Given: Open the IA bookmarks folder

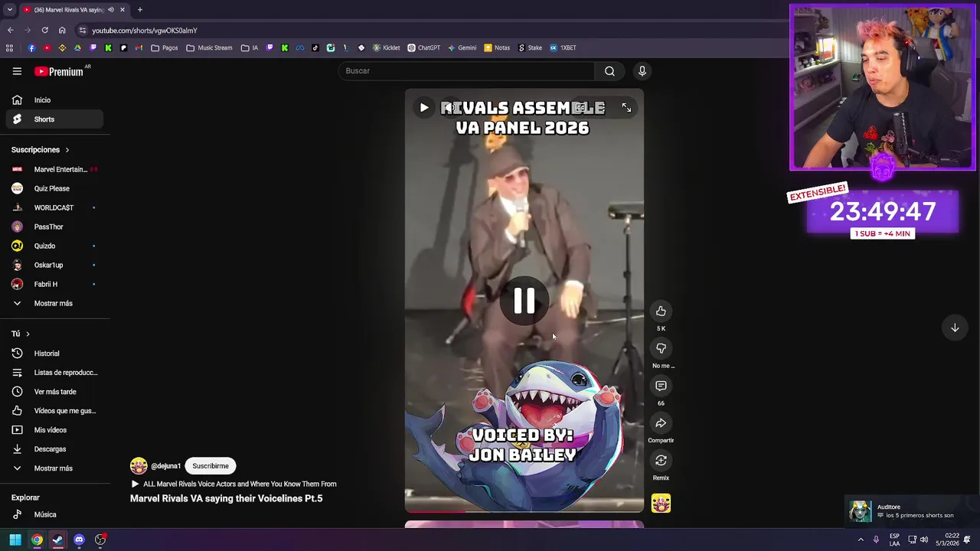Looking at the screenshot, I should [250, 47].
